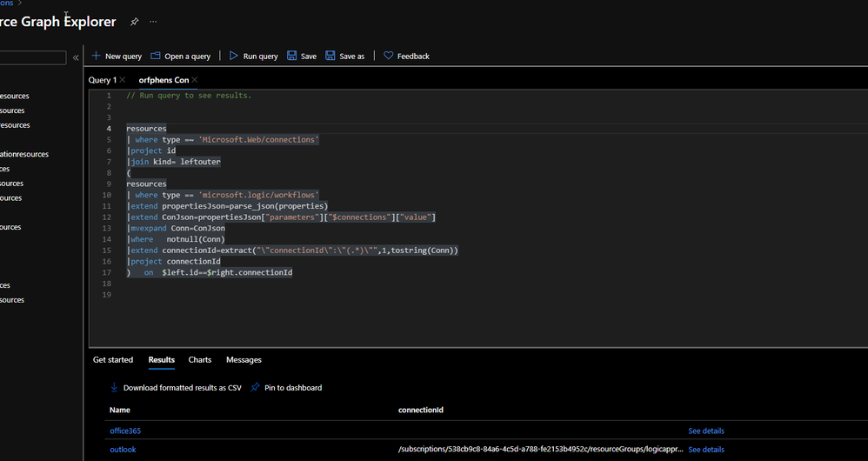Close the orfphens Con tab

pyautogui.click(x=195, y=80)
